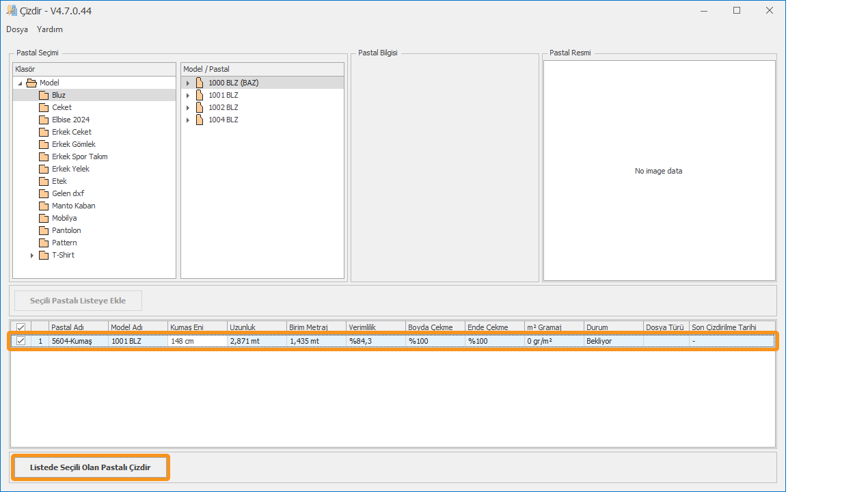The height and width of the screenshot is (492, 868).
Task: Expand the 1002 BLZ model node
Action: click(188, 108)
